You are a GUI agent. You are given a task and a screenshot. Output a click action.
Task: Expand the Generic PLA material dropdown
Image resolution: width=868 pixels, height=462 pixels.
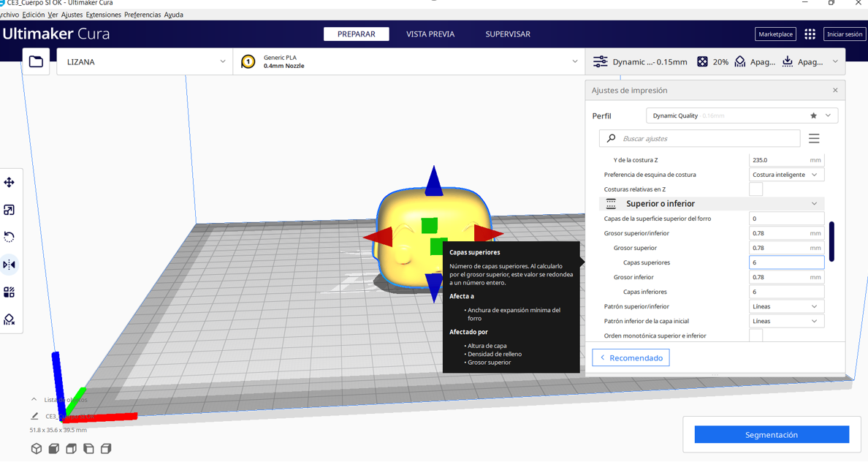pos(409,61)
